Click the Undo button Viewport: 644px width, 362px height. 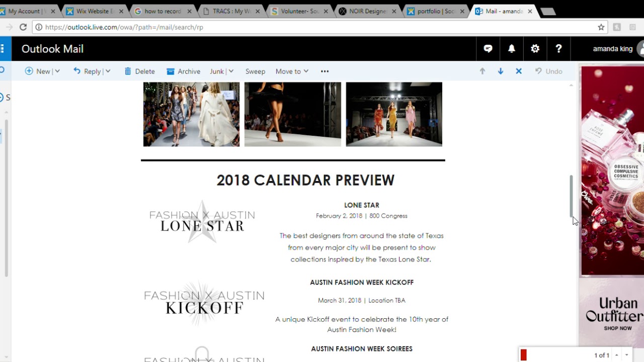point(548,71)
